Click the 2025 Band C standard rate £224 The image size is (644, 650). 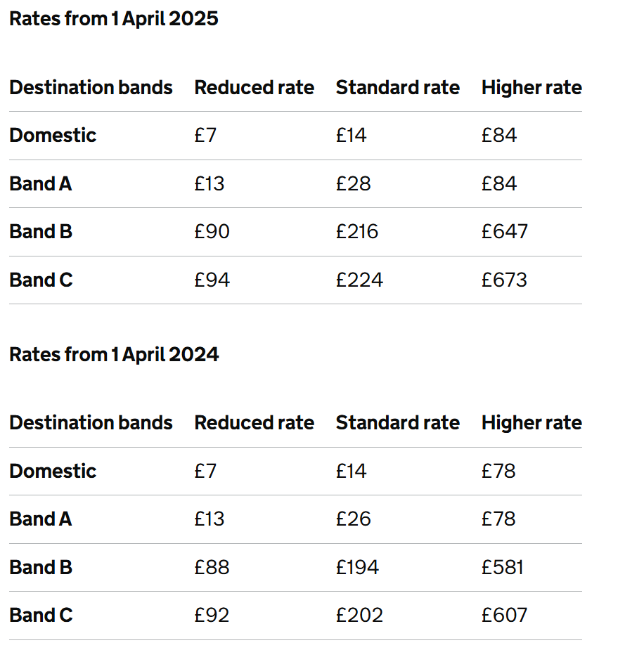click(x=359, y=280)
